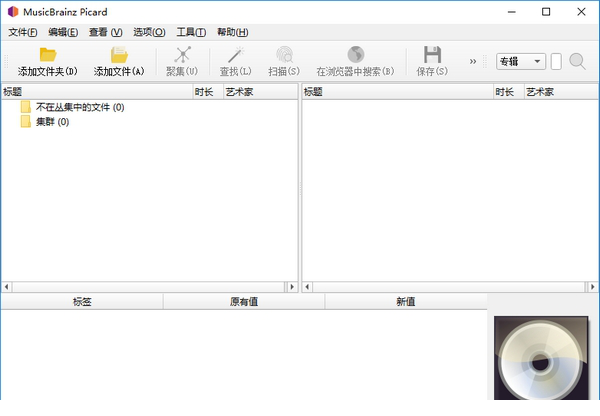Click the Add Folder (添加文件夹) toolbar icon
600x416 pixels.
coord(47,55)
